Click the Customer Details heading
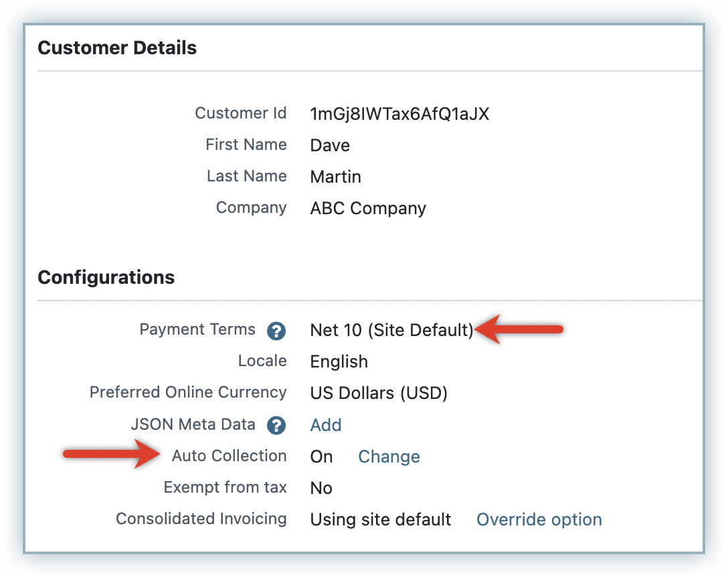The width and height of the screenshot is (728, 577). click(117, 48)
